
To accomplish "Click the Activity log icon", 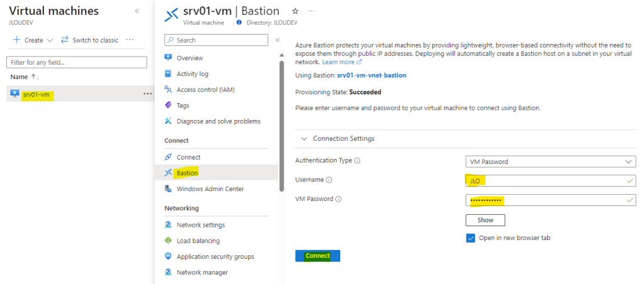I will pos(168,74).
